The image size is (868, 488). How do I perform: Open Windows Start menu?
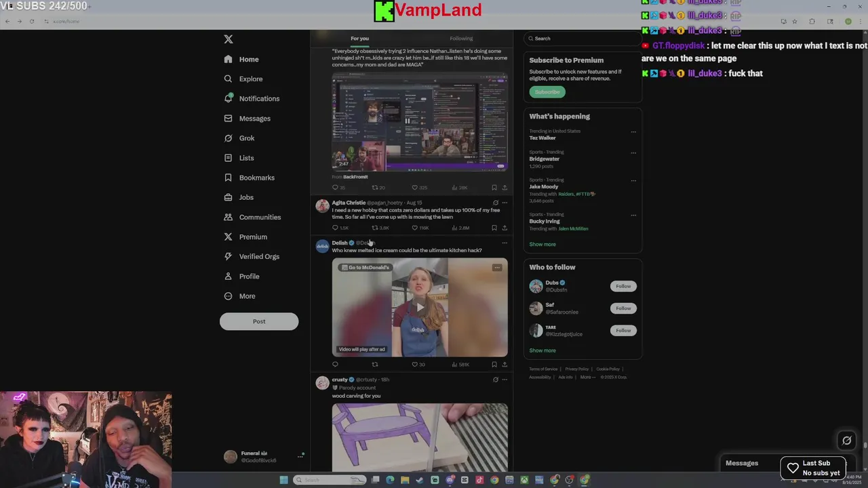pos(283,480)
